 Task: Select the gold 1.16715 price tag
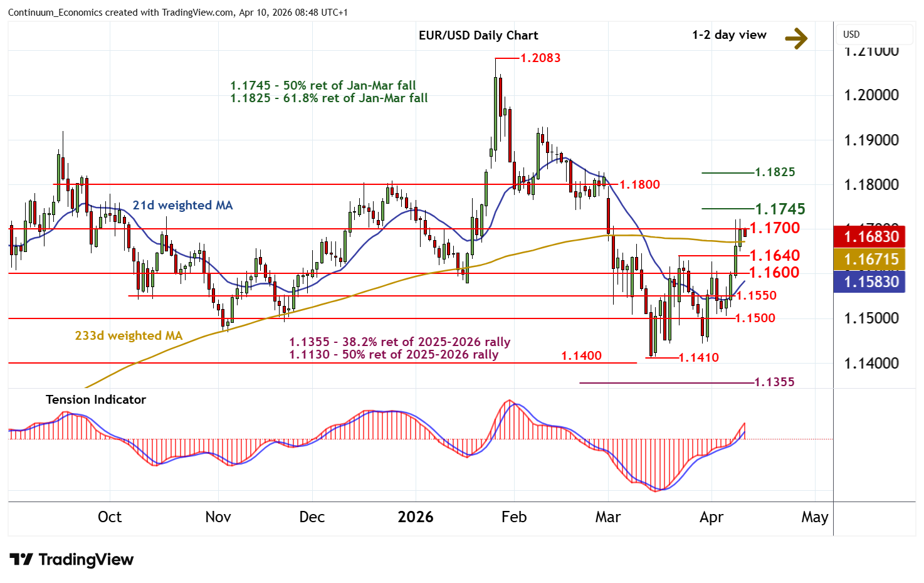(x=871, y=260)
